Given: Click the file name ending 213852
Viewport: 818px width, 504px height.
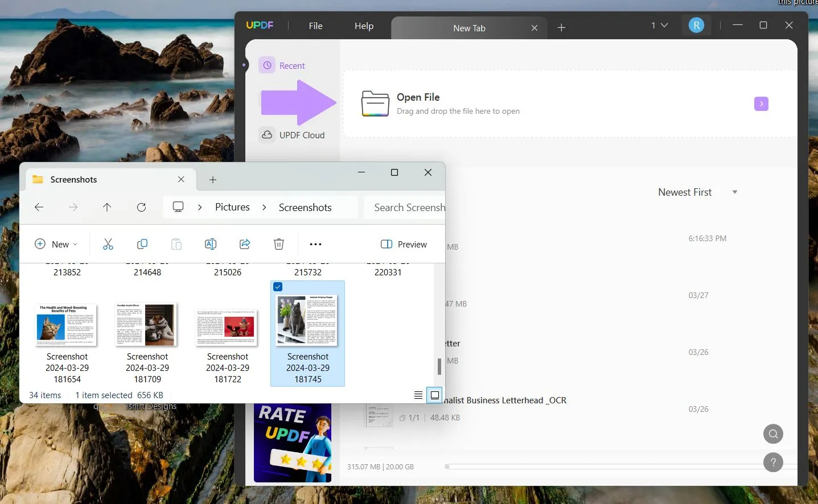Looking at the screenshot, I should coord(67,272).
